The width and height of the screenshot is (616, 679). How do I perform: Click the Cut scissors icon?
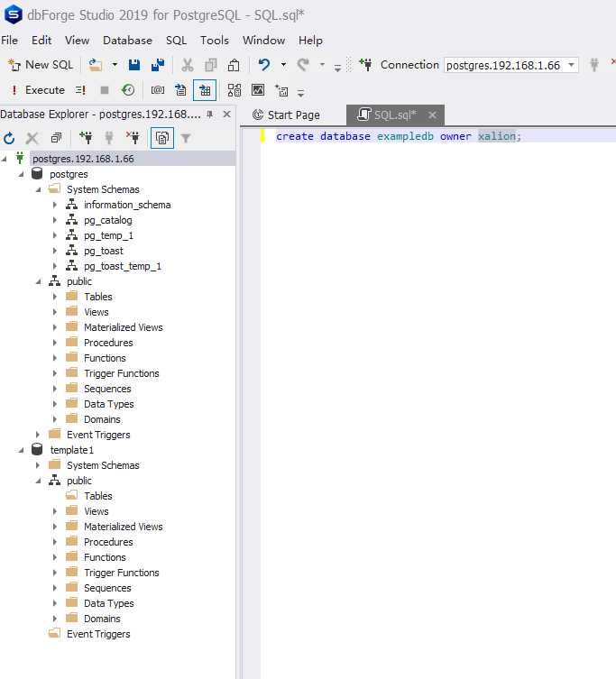pyautogui.click(x=187, y=65)
